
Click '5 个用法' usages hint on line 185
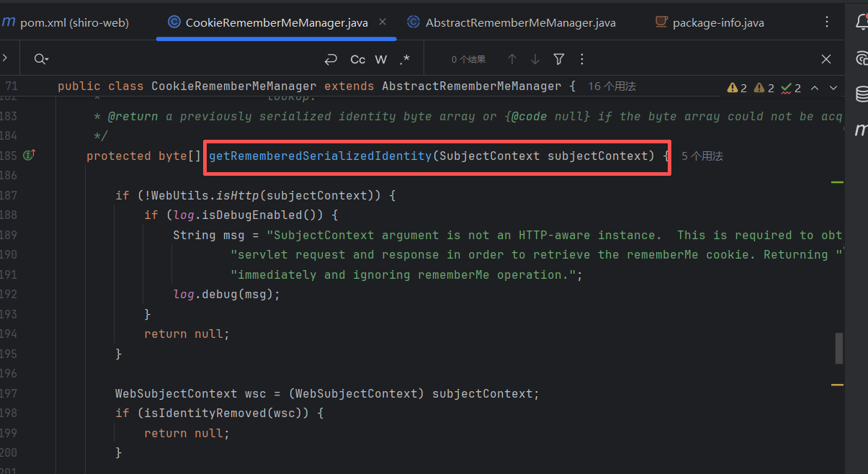click(702, 156)
